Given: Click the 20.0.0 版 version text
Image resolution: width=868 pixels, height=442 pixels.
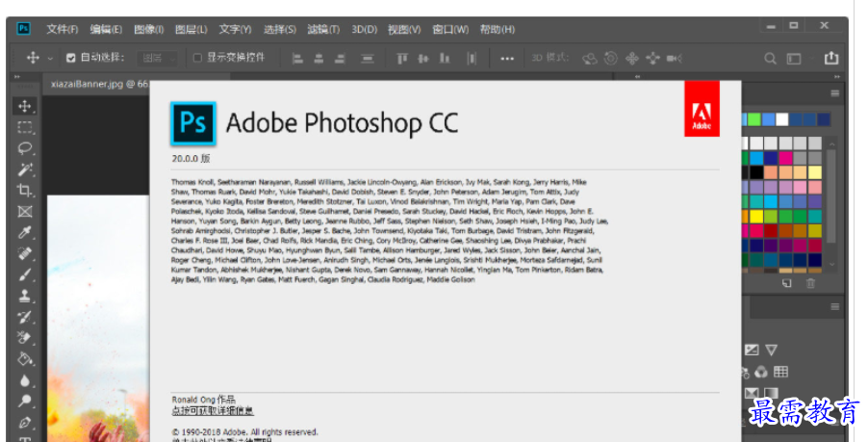Looking at the screenshot, I should click(x=191, y=159).
